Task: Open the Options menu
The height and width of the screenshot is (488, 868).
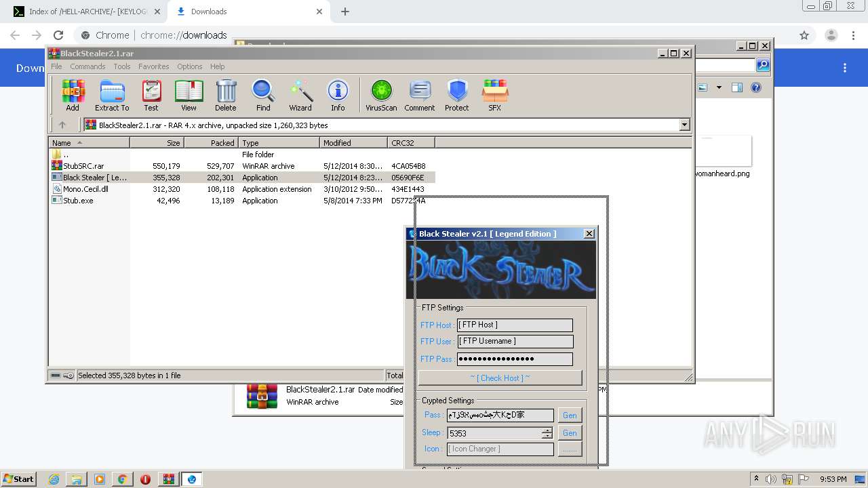Action: [x=190, y=66]
